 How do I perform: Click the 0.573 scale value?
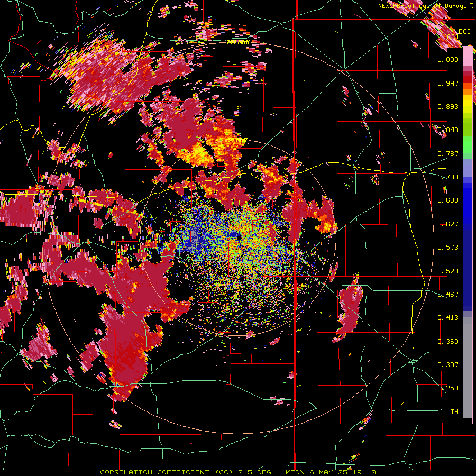(448, 248)
